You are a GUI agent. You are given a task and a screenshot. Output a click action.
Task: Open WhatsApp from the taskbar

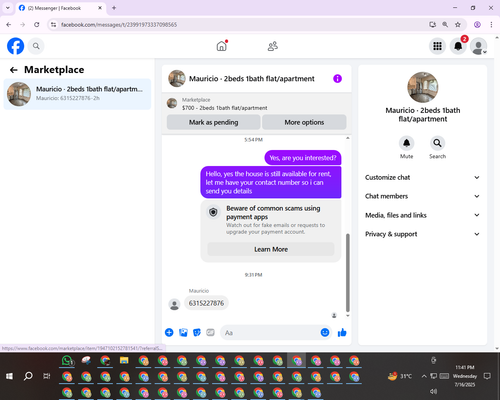(x=68, y=361)
